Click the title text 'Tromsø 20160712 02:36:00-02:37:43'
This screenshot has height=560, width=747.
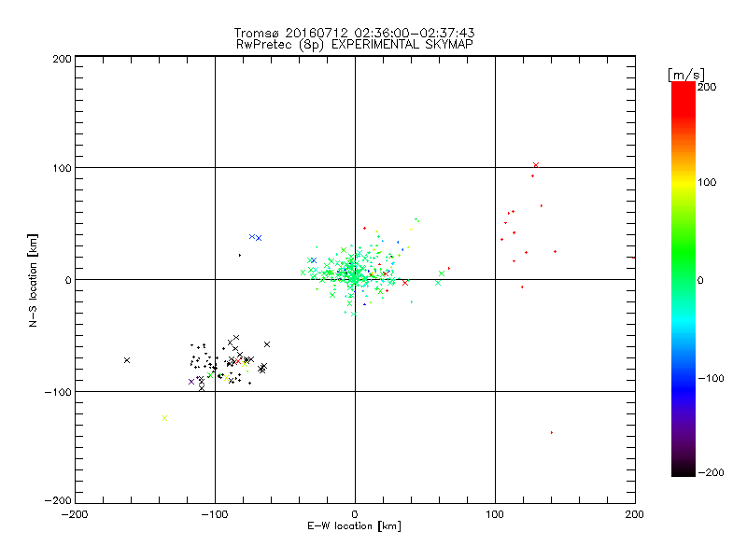click(x=354, y=33)
